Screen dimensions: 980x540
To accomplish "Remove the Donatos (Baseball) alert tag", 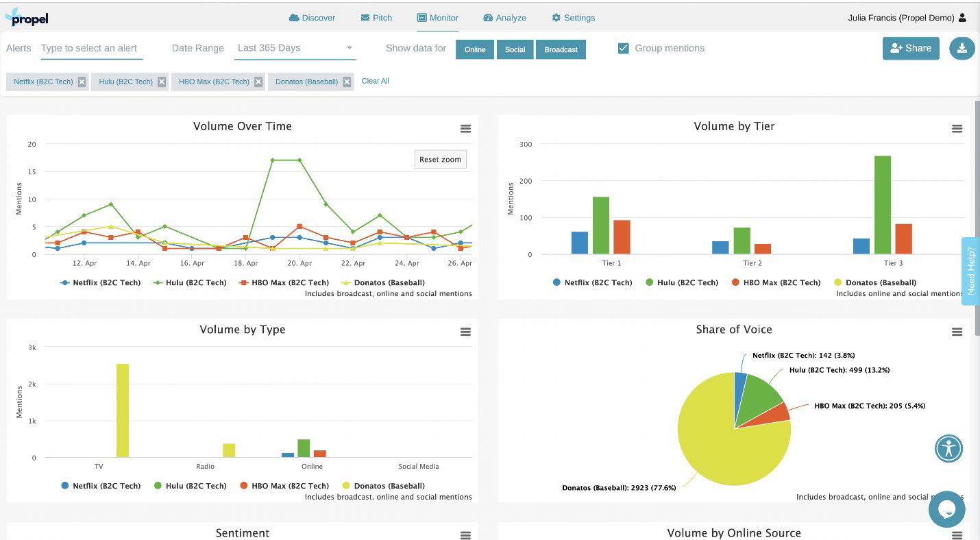I will click(x=347, y=82).
